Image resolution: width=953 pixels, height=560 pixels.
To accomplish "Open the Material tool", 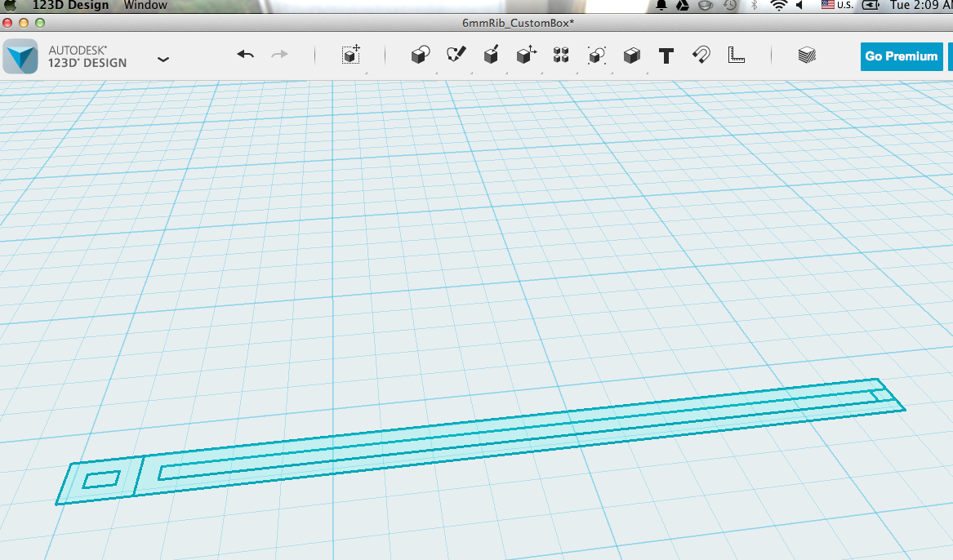I will tap(807, 56).
